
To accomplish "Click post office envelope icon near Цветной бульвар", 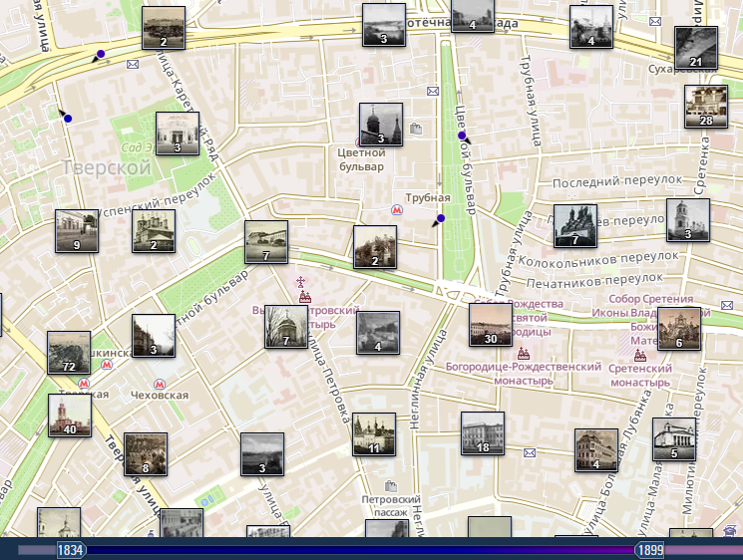I will point(433,91).
